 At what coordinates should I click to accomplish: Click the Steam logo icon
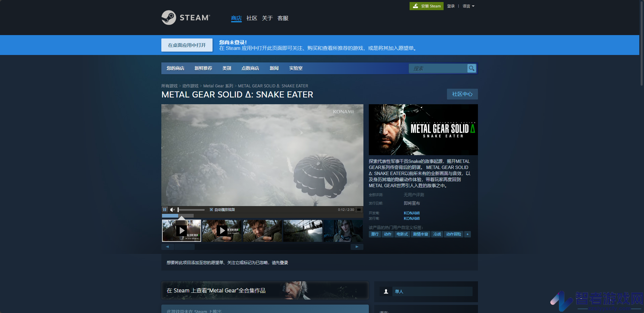point(169,18)
